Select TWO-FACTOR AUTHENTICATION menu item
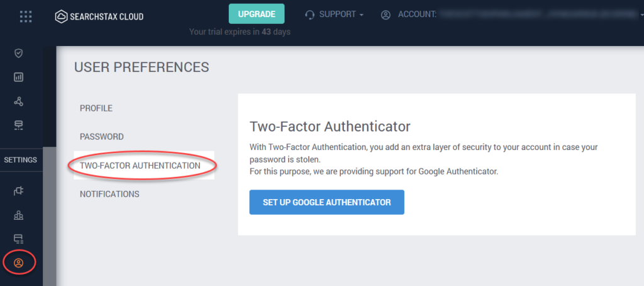The image size is (644, 286). 140,166
